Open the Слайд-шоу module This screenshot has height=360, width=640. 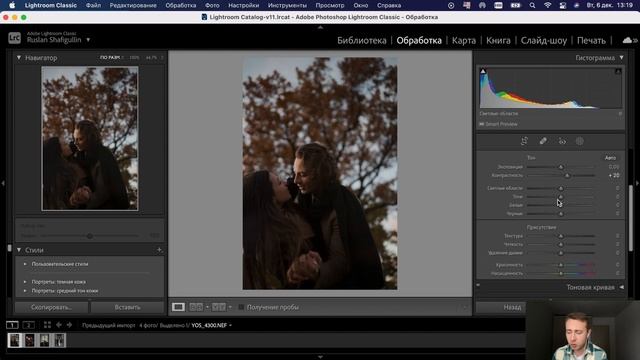(x=544, y=40)
